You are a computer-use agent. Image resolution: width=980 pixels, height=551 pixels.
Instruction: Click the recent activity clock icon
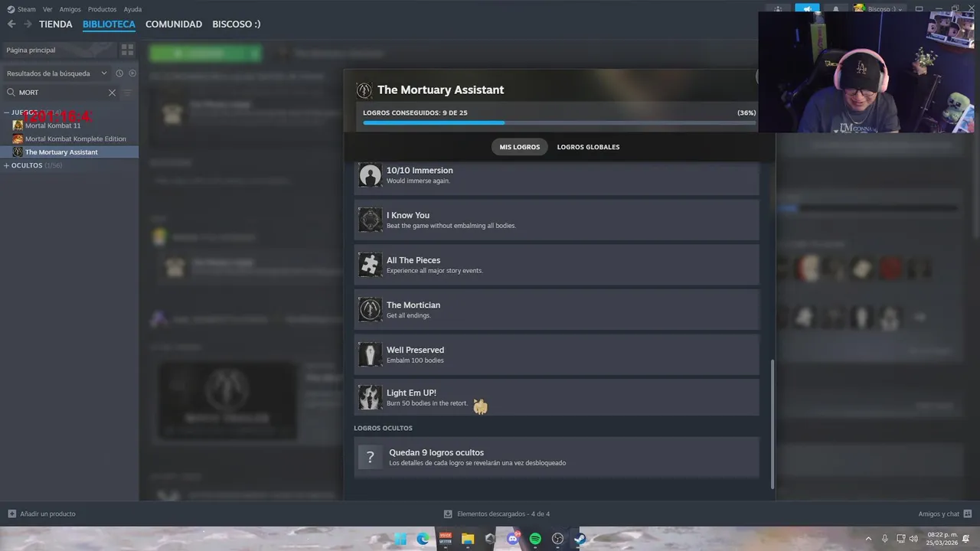click(x=119, y=73)
